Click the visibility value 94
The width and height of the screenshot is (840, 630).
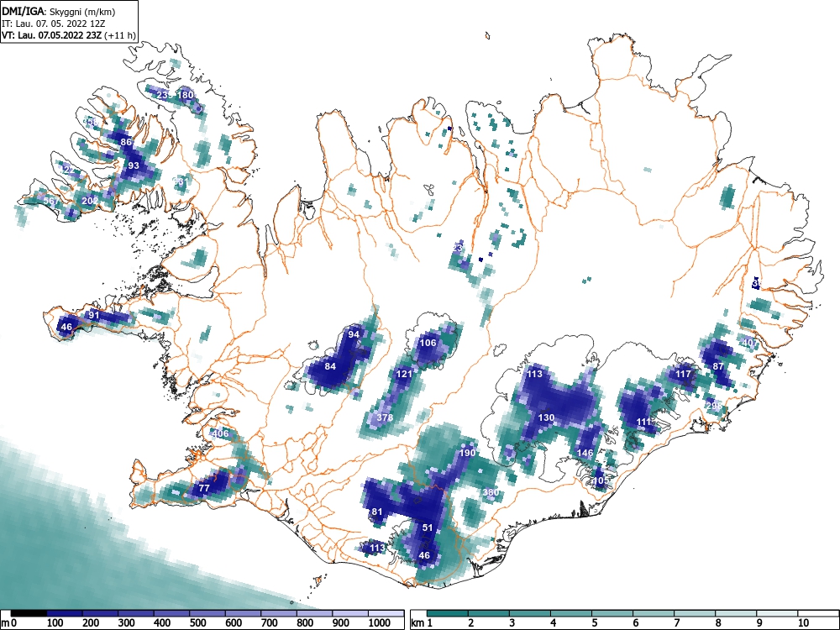(354, 333)
